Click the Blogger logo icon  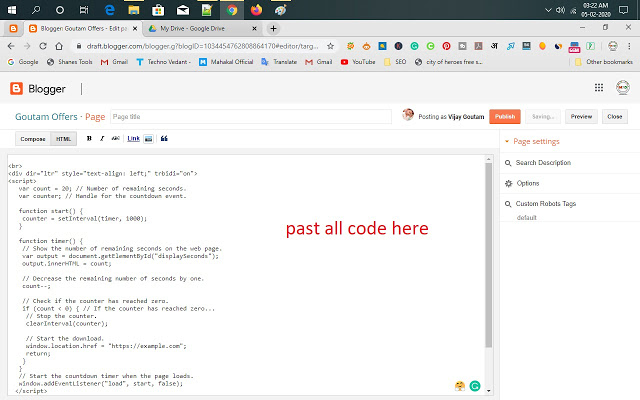click(x=16, y=89)
